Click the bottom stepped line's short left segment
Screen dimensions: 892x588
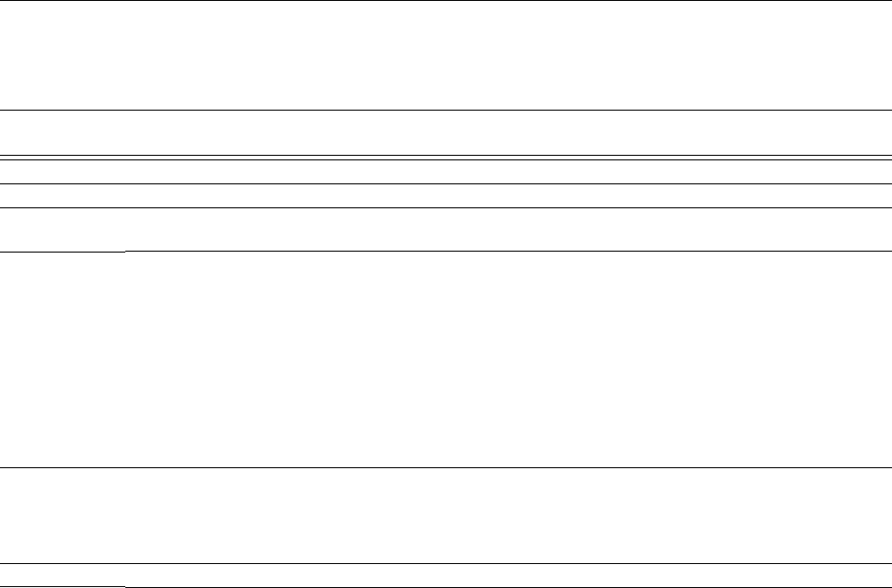coord(63,586)
